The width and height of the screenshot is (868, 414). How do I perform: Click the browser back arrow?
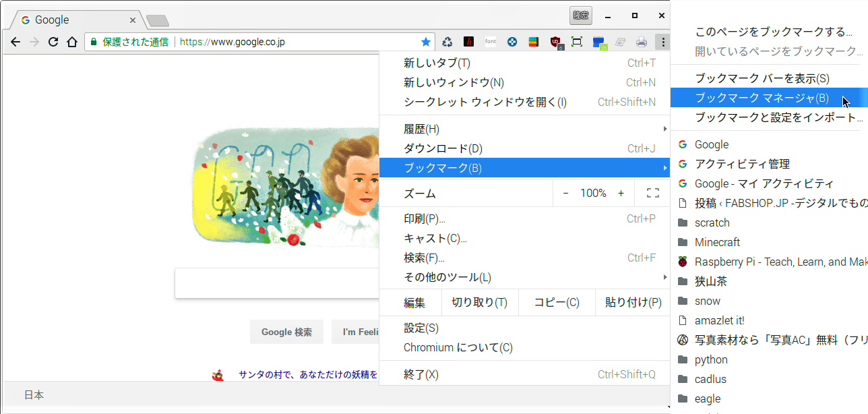pyautogui.click(x=15, y=42)
